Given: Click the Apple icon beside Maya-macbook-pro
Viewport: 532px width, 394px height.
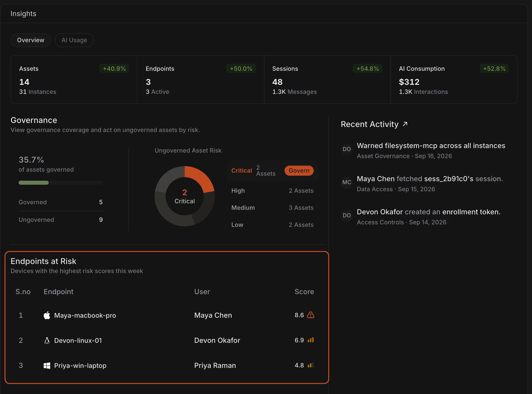Looking at the screenshot, I should pos(47,315).
